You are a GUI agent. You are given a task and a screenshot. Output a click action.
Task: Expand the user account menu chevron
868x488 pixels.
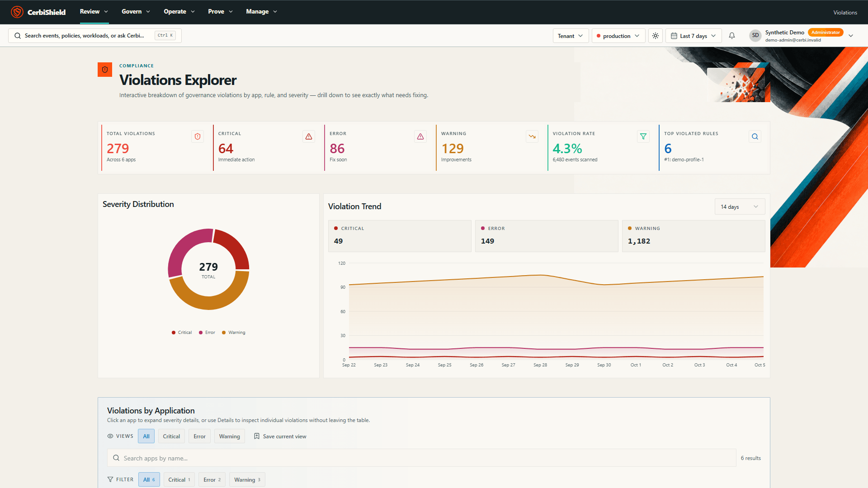(851, 36)
